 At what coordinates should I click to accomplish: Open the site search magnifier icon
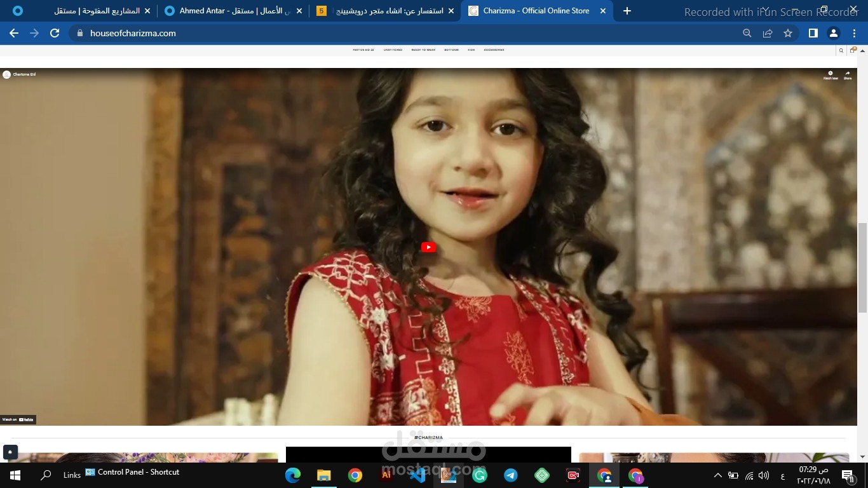841,50
